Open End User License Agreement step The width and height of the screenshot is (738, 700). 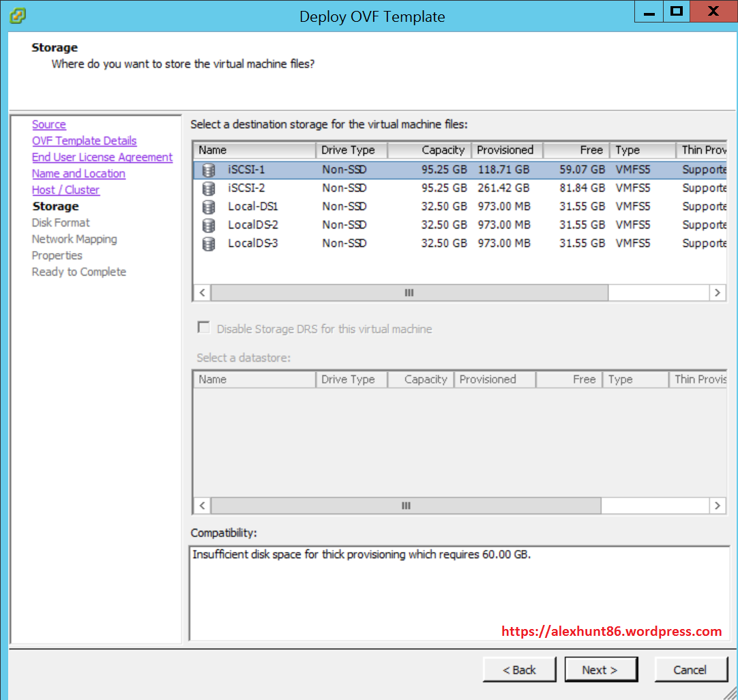pyautogui.click(x=102, y=158)
